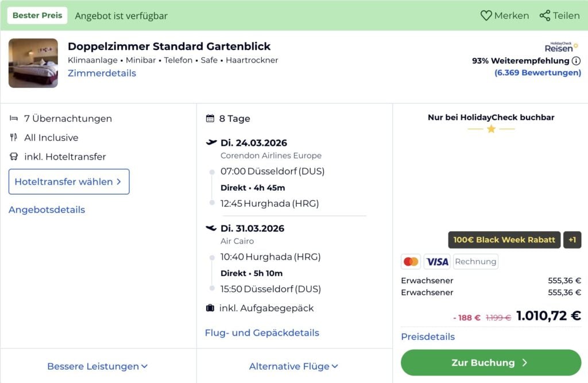Select Mastercard as payment method
The width and height of the screenshot is (588, 383).
(411, 261)
